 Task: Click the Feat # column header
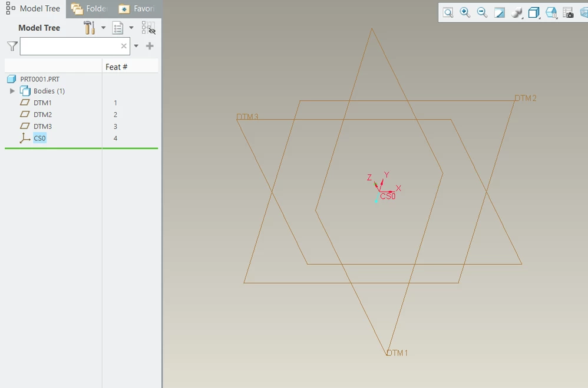116,67
